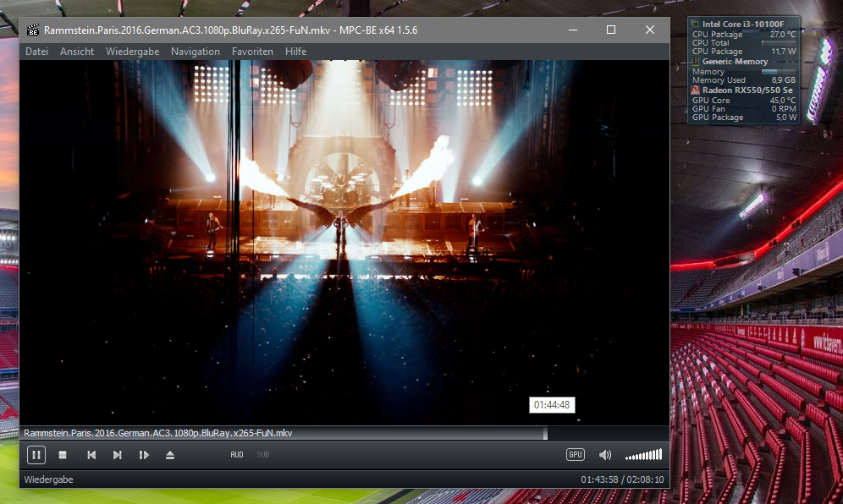The image size is (843, 504).
Task: Jump to the previous chapter or file
Action: coord(91,455)
